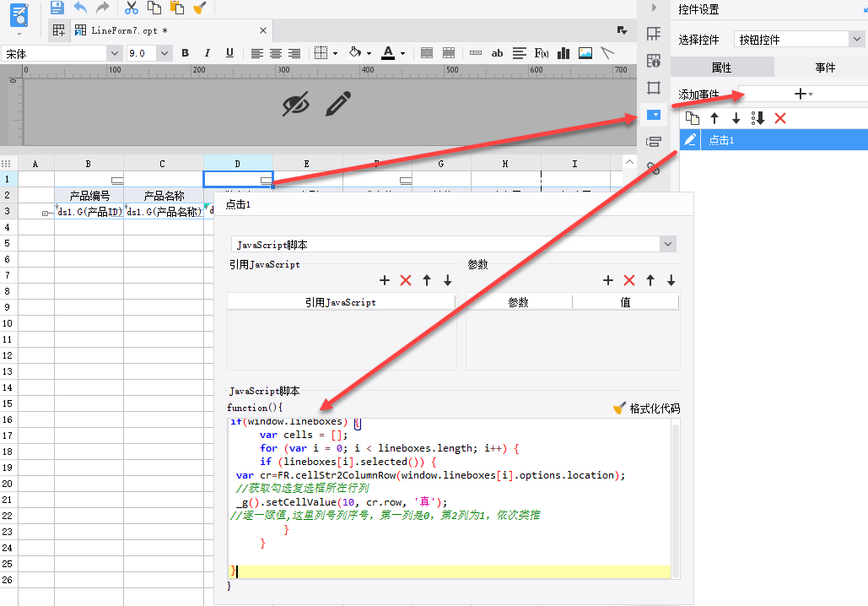Screen dimensions: 868x606
Task: Insert a slash line in cell
Action: coord(607,53)
